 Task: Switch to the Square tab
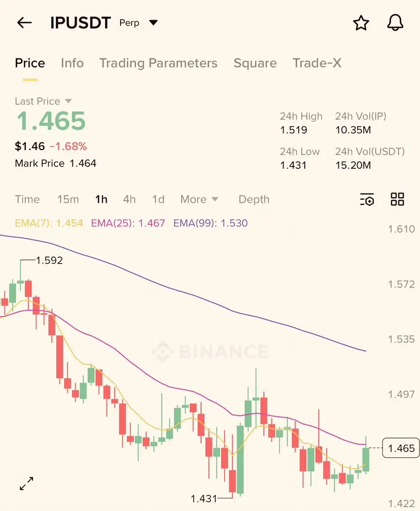coord(255,63)
